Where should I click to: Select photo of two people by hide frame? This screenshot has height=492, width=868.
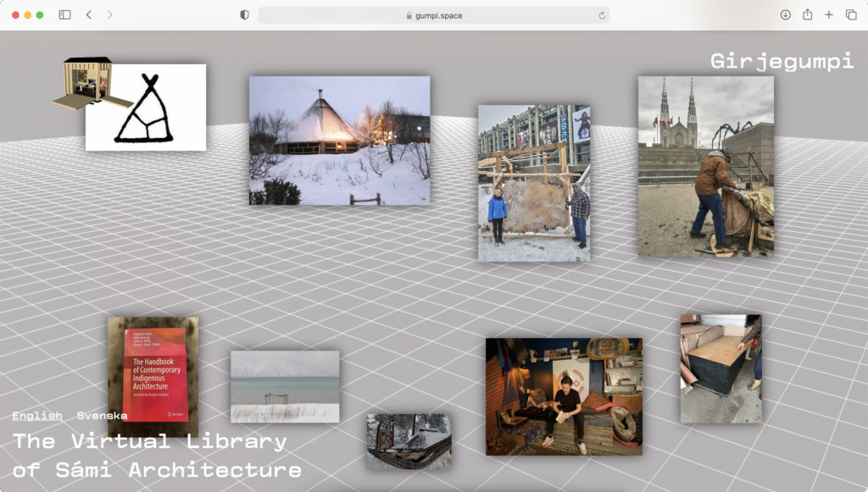coord(534,183)
